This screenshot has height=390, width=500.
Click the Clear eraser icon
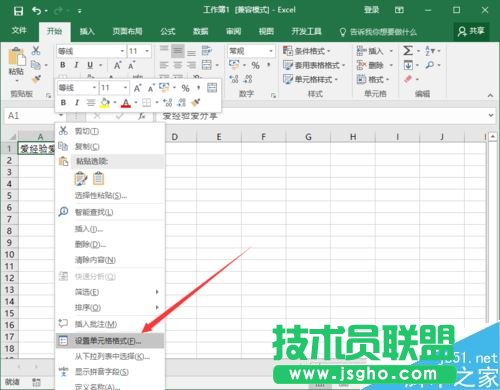click(x=408, y=79)
